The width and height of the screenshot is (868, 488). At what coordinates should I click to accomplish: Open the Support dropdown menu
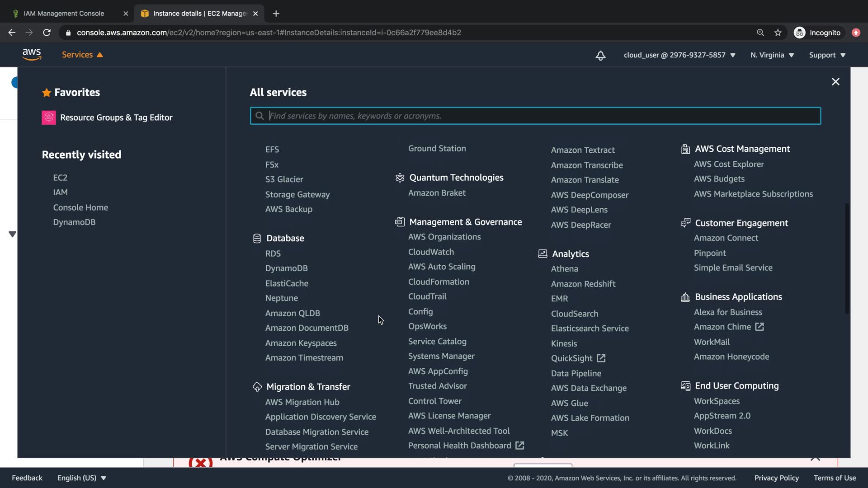click(x=827, y=55)
